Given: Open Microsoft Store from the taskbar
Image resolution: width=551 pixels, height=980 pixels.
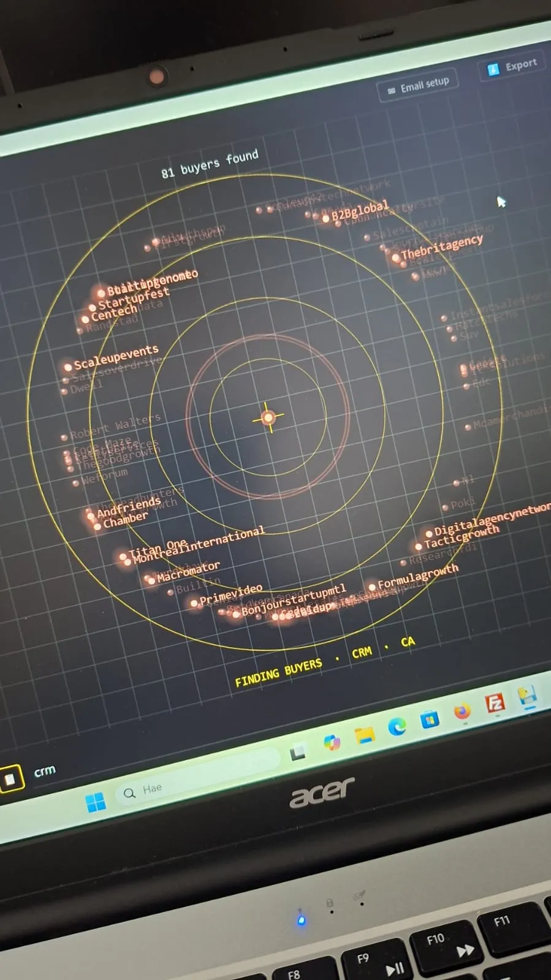Looking at the screenshot, I should click(430, 718).
